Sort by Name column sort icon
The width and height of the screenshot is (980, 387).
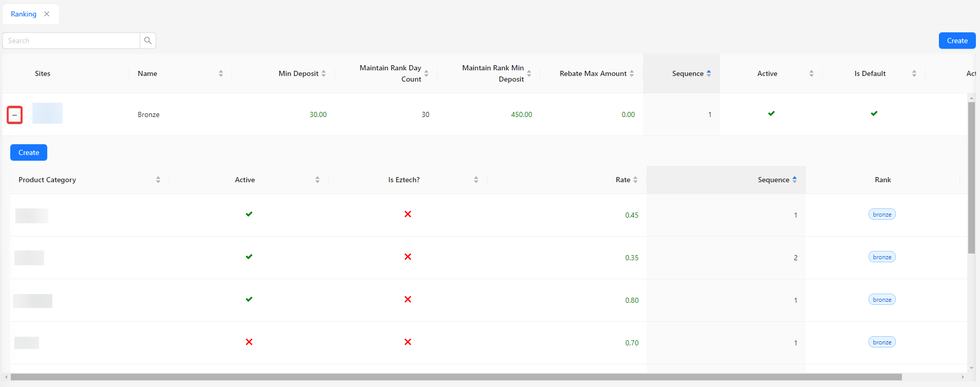point(221,73)
